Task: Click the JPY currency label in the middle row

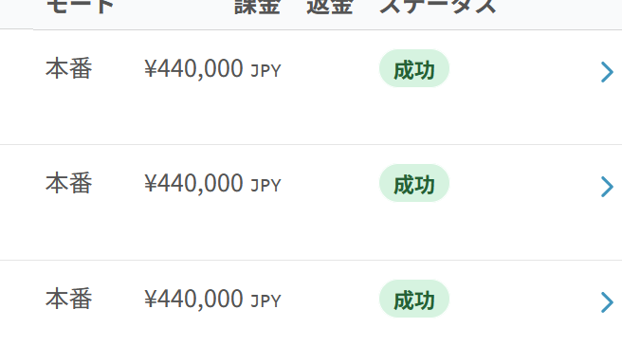Action: click(x=265, y=186)
